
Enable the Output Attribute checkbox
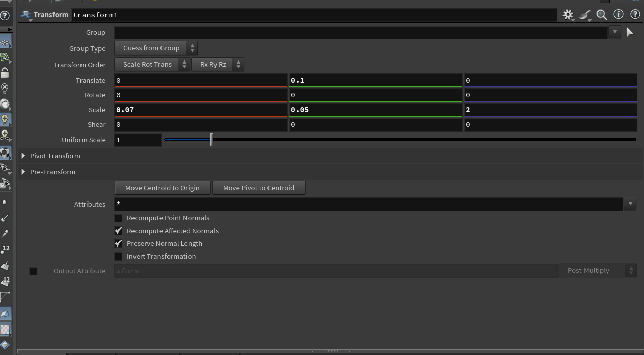pos(33,271)
